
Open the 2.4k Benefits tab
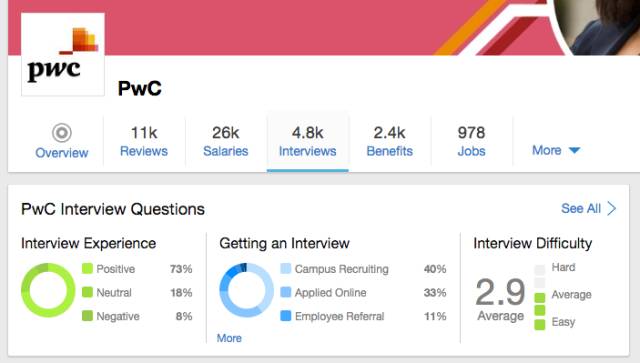click(390, 142)
